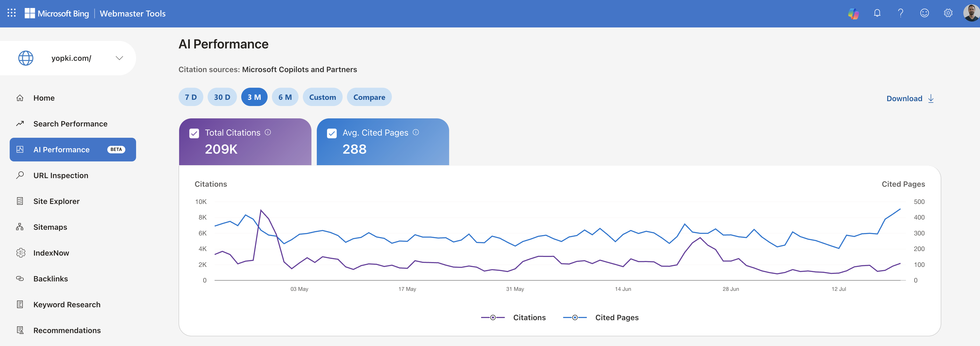Click the Webmaster Tools title

pos(132,13)
